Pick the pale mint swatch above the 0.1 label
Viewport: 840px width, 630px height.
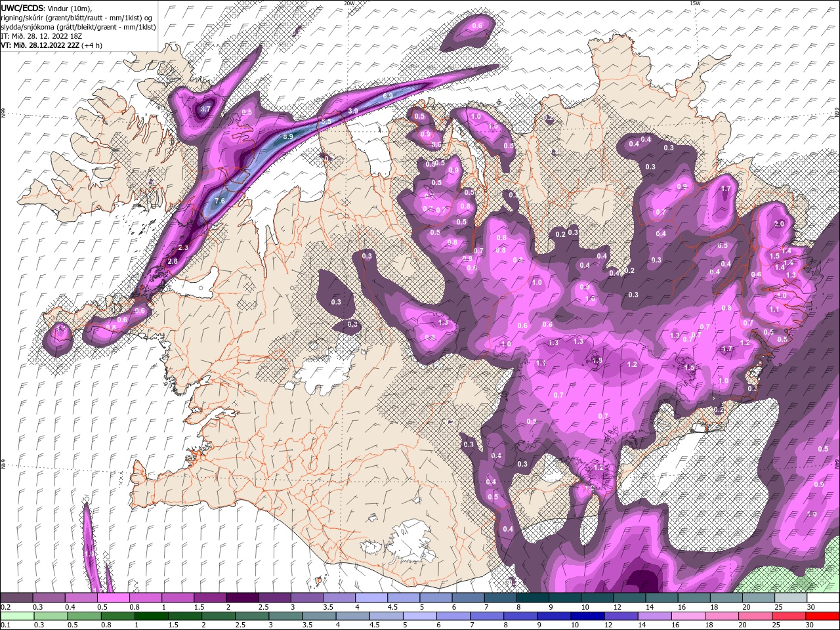[x=16, y=616]
